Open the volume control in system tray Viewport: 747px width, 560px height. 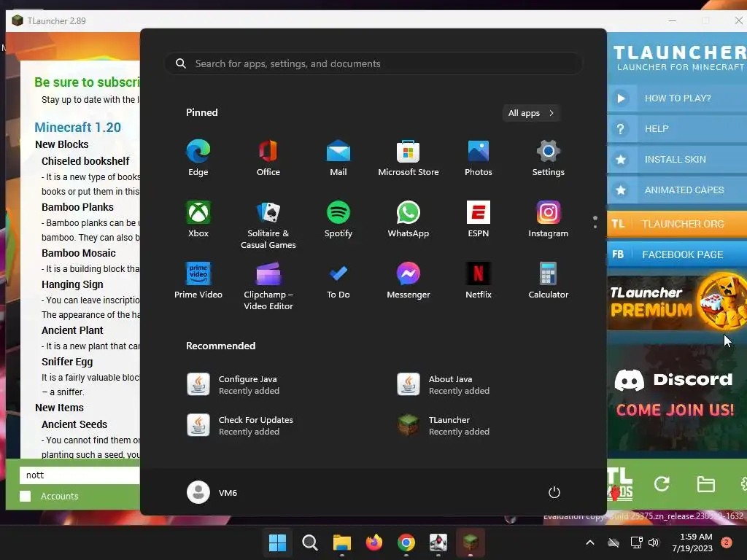pyautogui.click(x=654, y=542)
